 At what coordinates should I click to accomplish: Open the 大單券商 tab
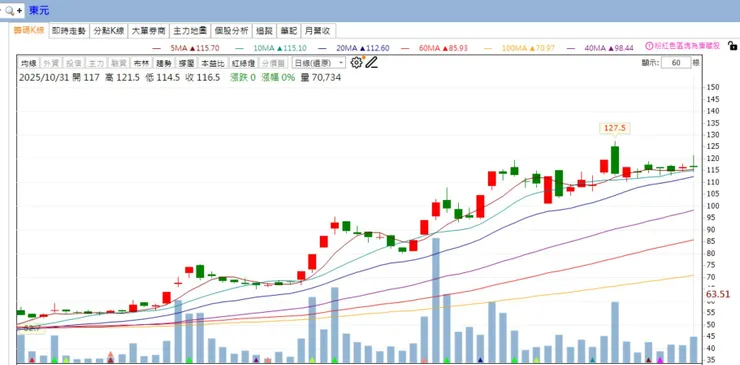[149, 31]
